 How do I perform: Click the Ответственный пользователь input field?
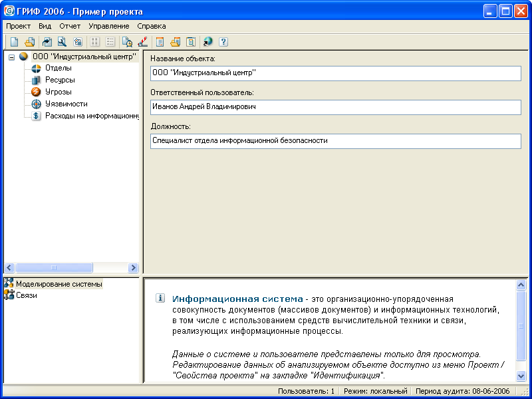(x=336, y=107)
